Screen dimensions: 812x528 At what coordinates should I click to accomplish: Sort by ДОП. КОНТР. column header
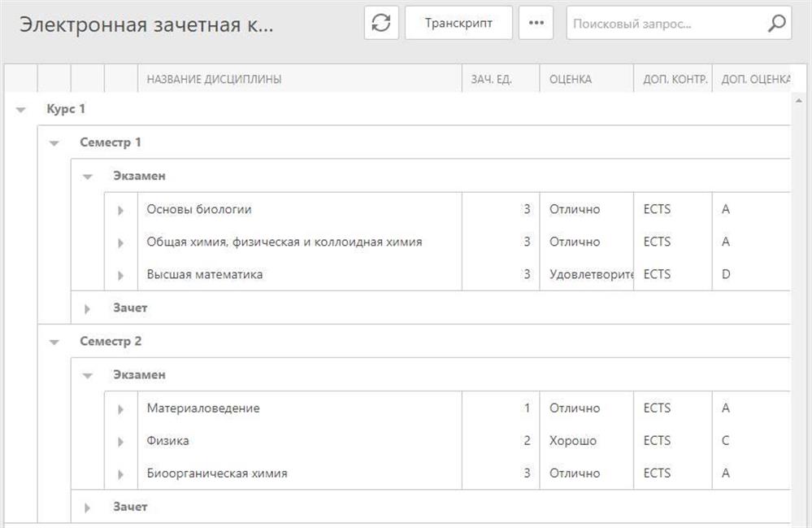click(673, 79)
